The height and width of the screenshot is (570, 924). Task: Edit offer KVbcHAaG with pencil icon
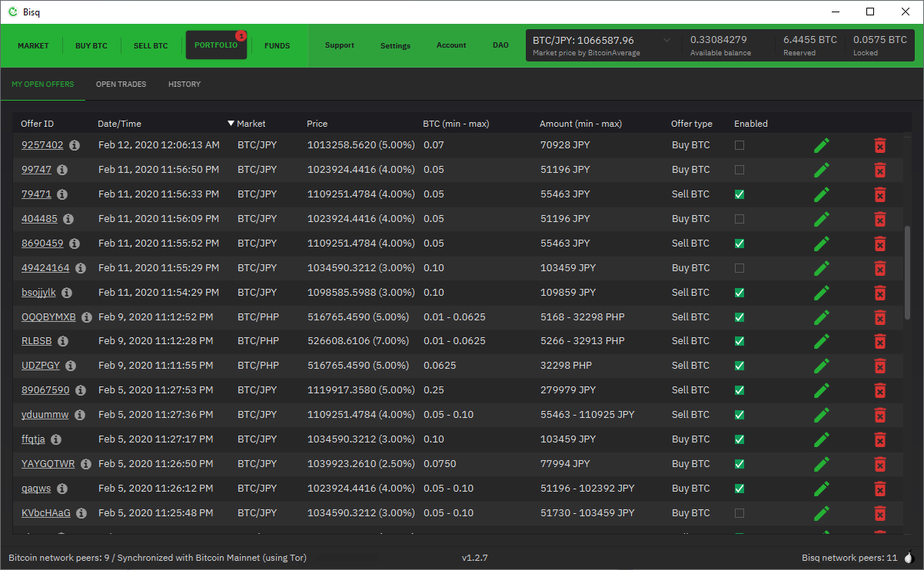pyautogui.click(x=822, y=513)
